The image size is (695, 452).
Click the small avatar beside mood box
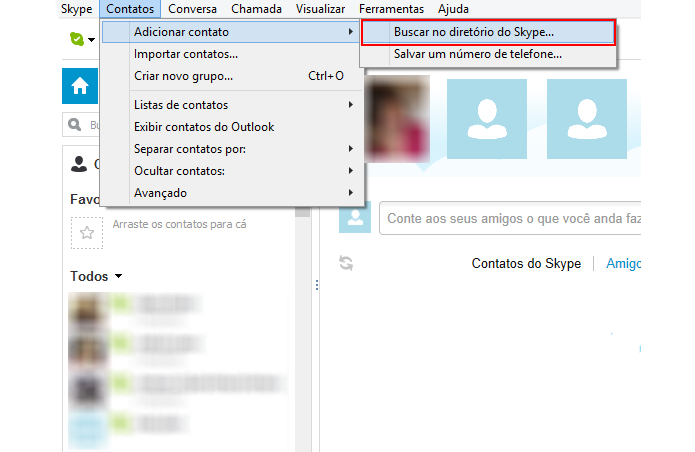click(x=355, y=218)
